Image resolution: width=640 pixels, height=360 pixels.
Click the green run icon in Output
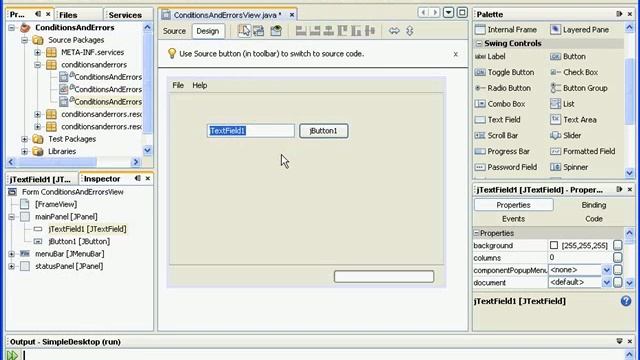click(12, 355)
